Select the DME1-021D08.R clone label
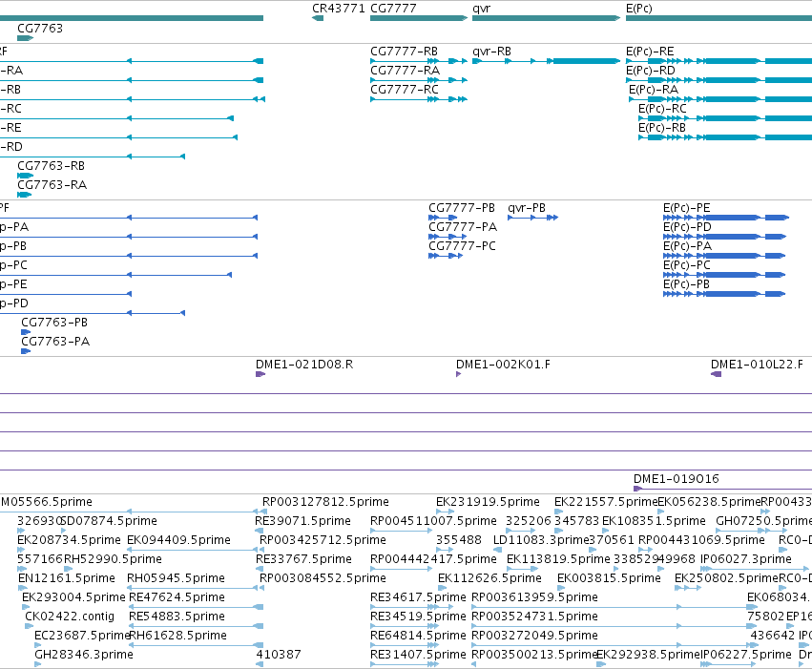 304,365
